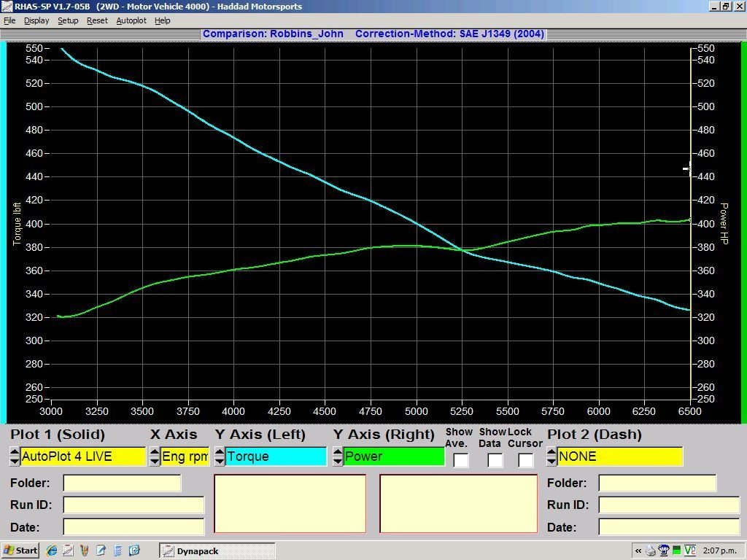
Task: Open the Display menu
Action: pos(36,20)
